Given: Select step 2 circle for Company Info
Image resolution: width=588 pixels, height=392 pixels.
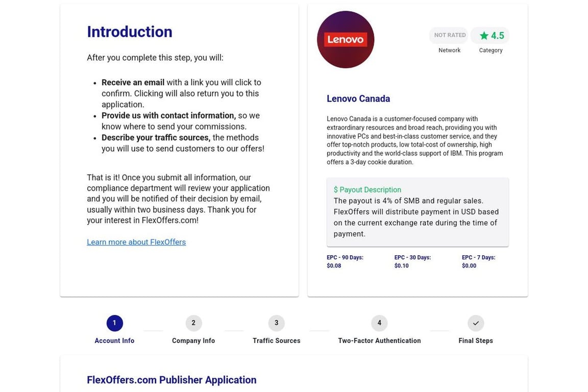Looking at the screenshot, I should [193, 323].
